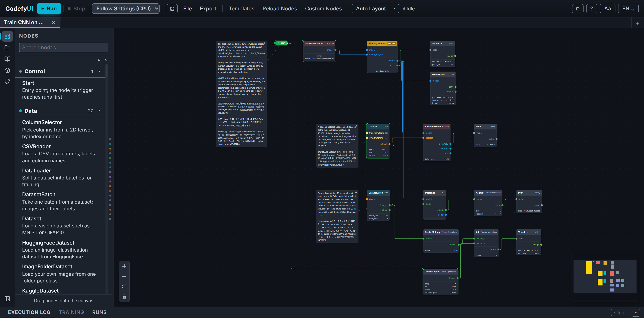Click the Aa font size button
This screenshot has height=318, width=644.
(608, 9)
